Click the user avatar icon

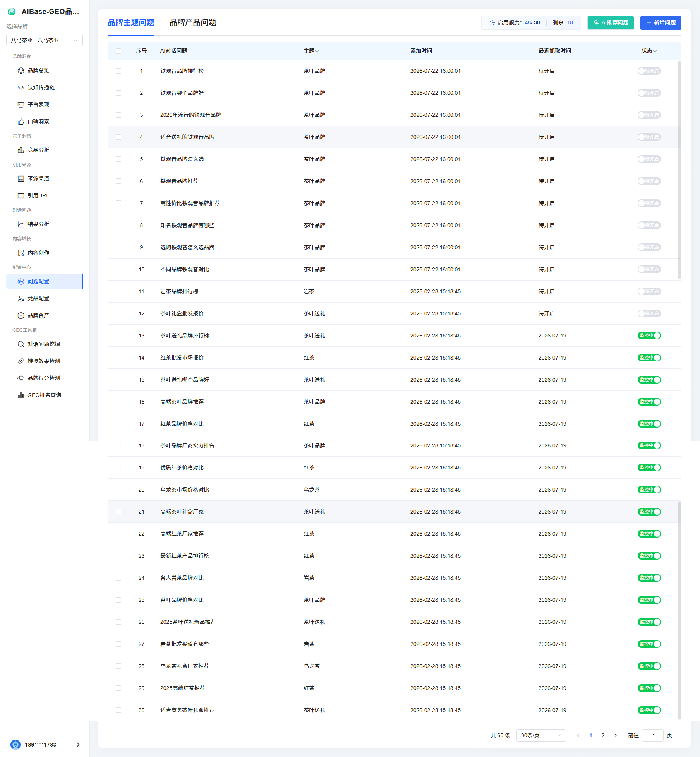[15, 744]
